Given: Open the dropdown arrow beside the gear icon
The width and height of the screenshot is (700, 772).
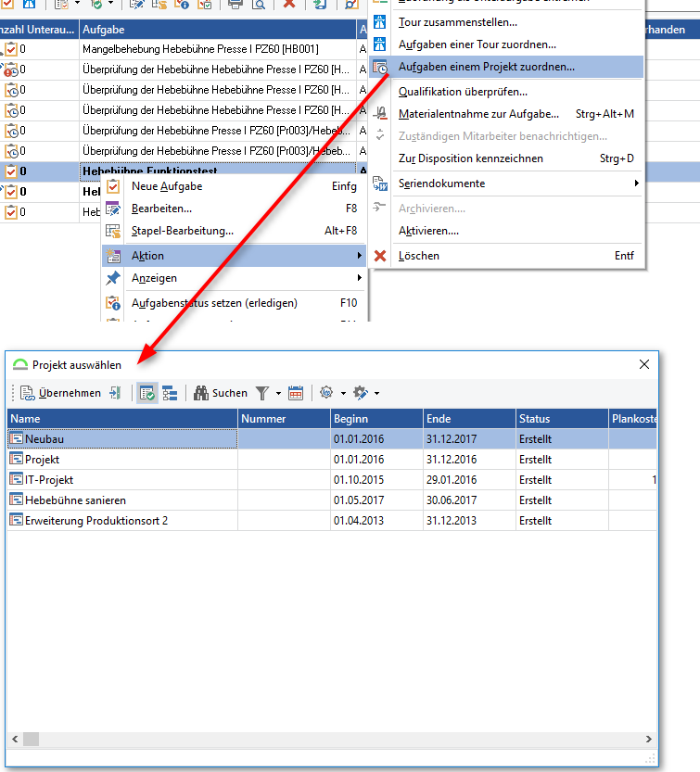Looking at the screenshot, I should click(343, 393).
